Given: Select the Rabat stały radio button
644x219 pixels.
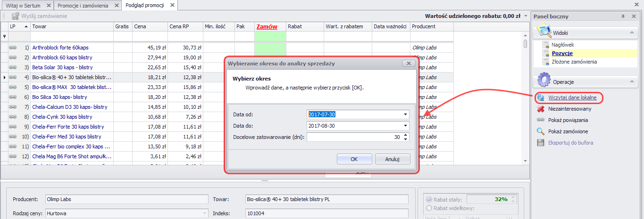Looking at the screenshot, I should click(x=429, y=199).
